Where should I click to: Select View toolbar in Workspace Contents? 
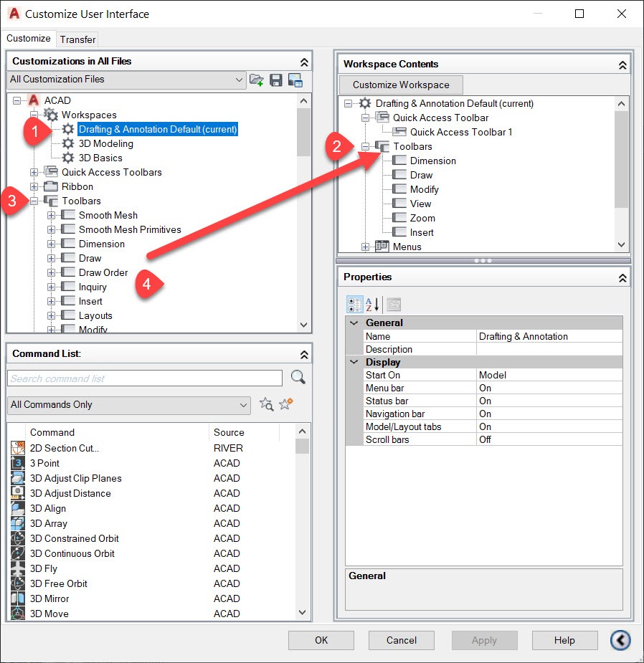click(x=420, y=204)
